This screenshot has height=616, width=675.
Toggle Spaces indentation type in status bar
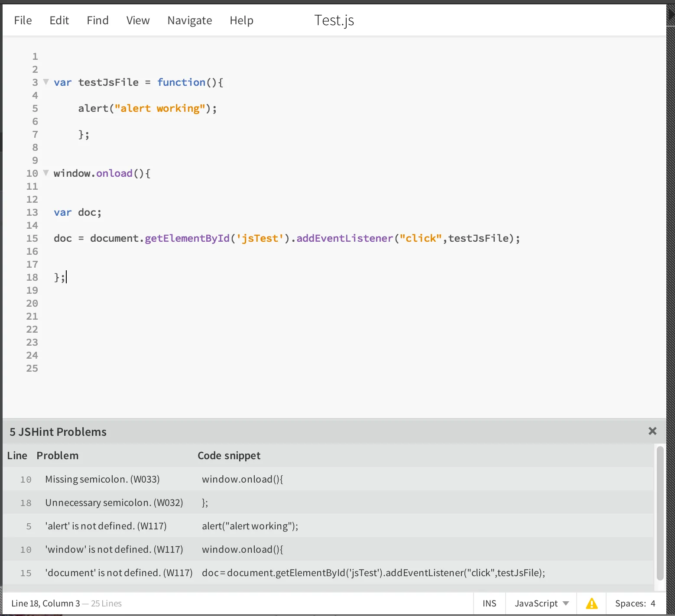click(x=630, y=603)
